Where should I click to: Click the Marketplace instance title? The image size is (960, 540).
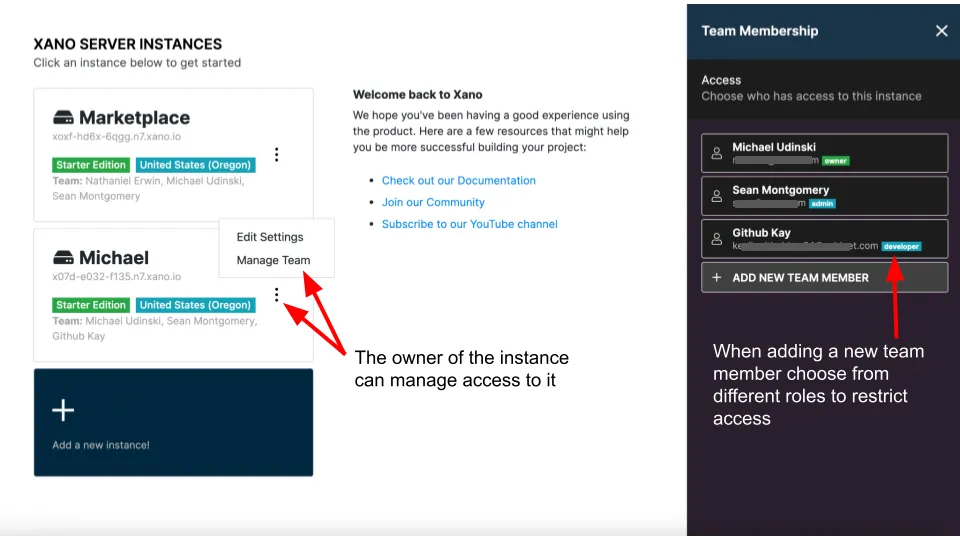point(134,118)
